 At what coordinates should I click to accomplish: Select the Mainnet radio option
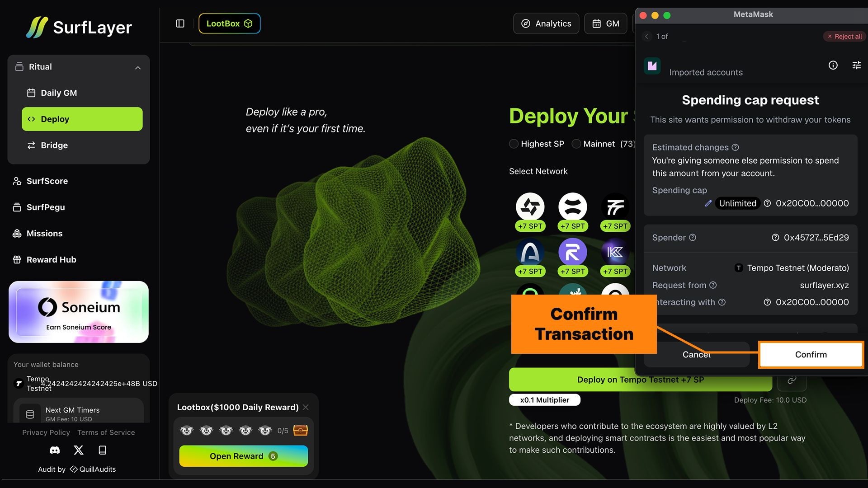click(x=576, y=144)
